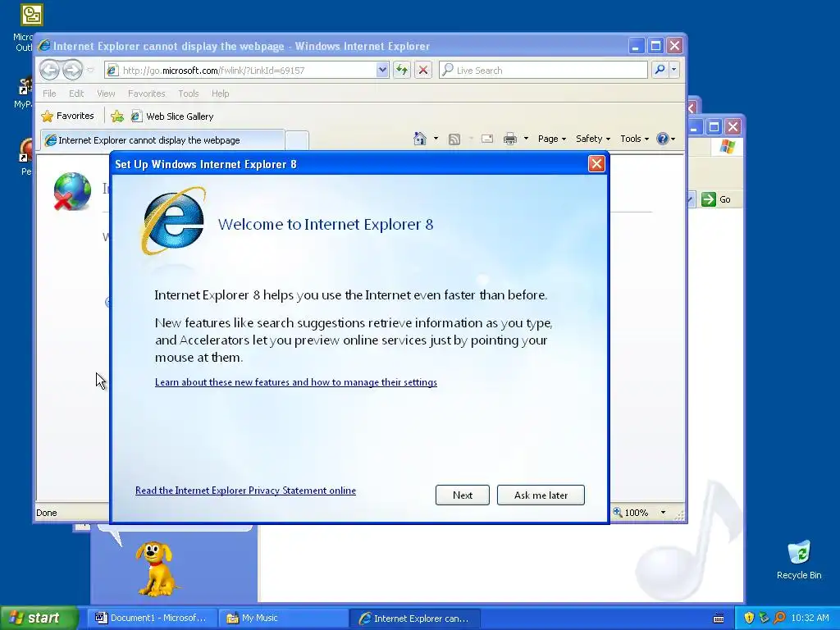Click the Search magnifier button
Image resolution: width=840 pixels, height=630 pixels.
tap(660, 70)
